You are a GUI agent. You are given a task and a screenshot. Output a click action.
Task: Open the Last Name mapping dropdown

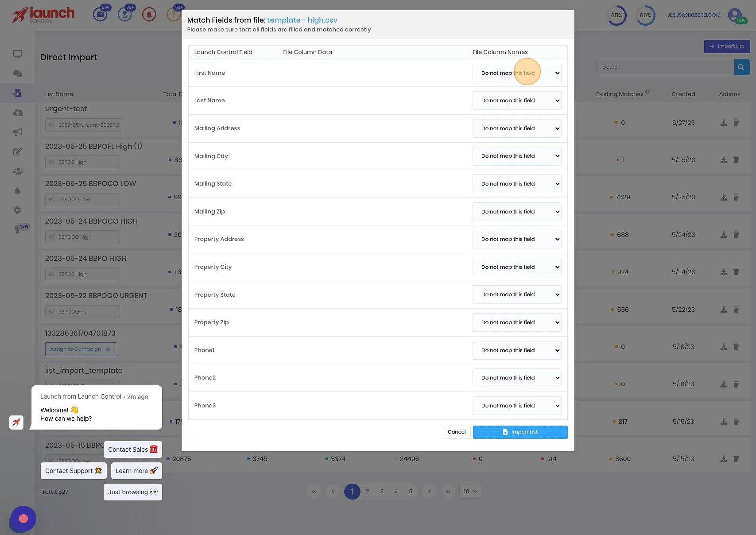[x=517, y=101]
